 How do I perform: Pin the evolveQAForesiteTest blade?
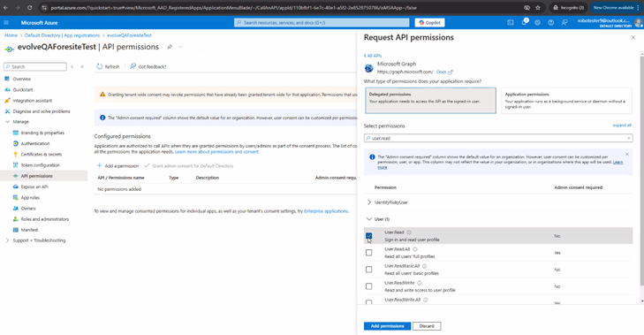click(x=170, y=47)
